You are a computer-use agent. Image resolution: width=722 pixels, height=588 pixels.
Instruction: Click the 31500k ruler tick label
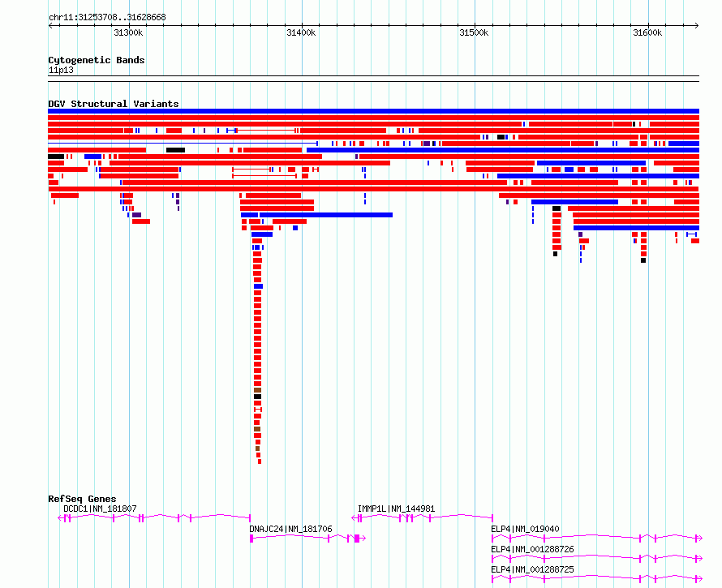[x=474, y=32]
